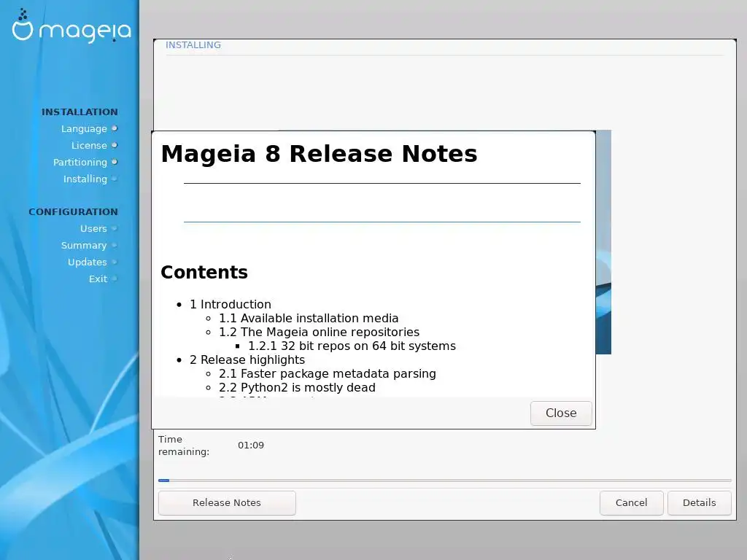Select the Language step in sidebar
Viewport: 747px width, 560px height.
(x=84, y=128)
